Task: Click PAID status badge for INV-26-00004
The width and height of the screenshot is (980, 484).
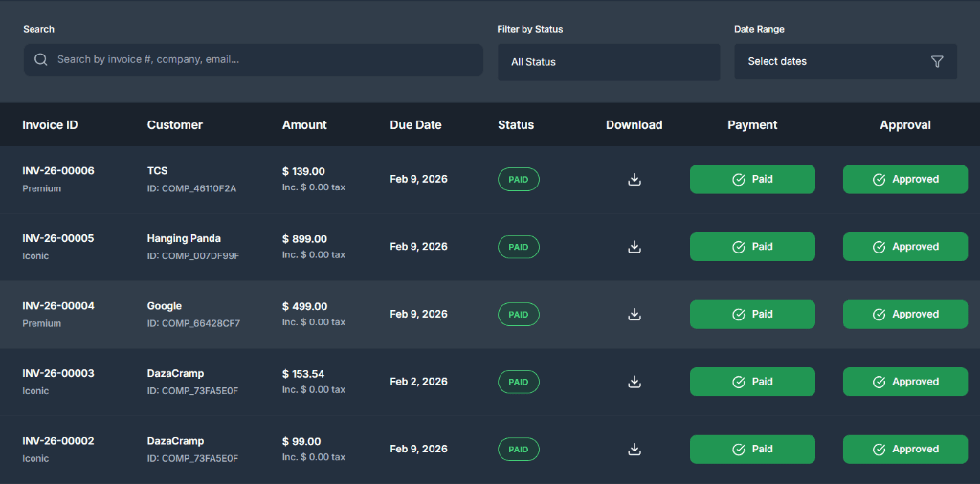Action: [518, 314]
